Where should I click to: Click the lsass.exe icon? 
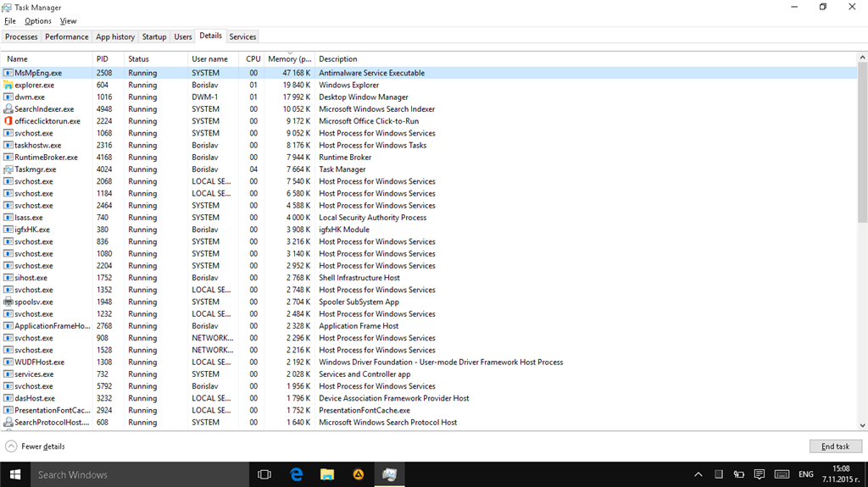tap(8, 218)
